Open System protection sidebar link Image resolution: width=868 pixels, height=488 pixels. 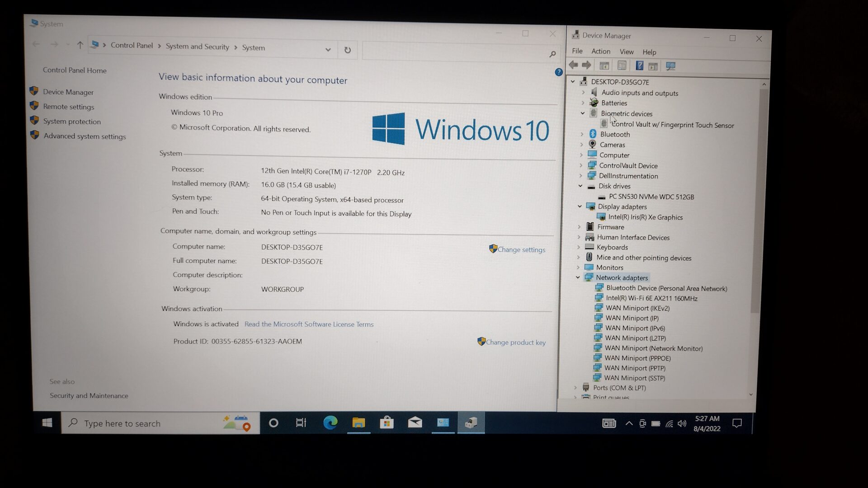click(x=72, y=121)
